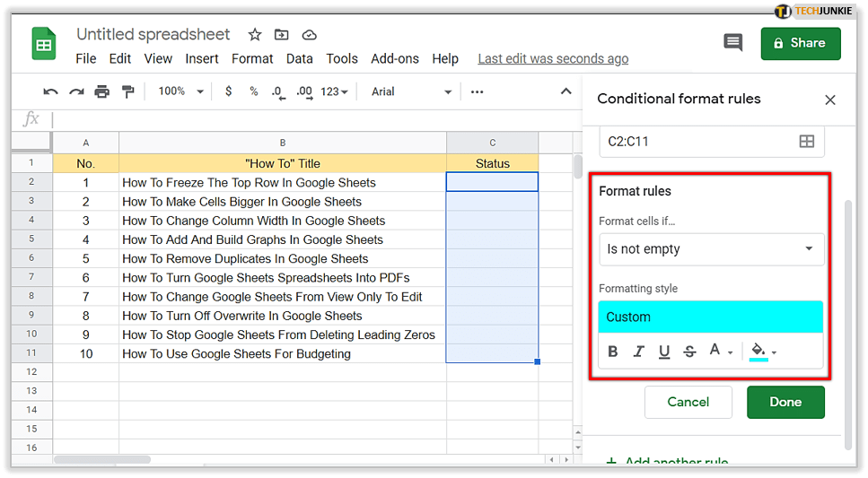The width and height of the screenshot is (868, 478).
Task: Open the Format menu
Action: [x=252, y=58]
